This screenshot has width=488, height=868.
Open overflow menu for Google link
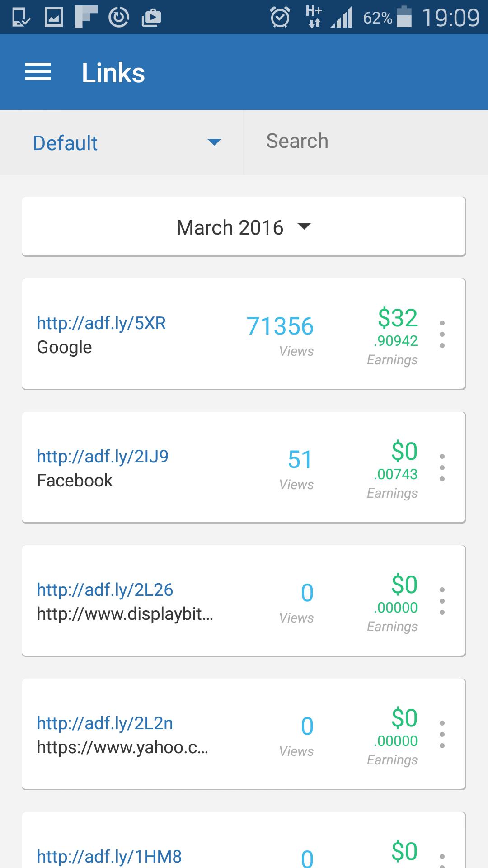[x=442, y=334]
